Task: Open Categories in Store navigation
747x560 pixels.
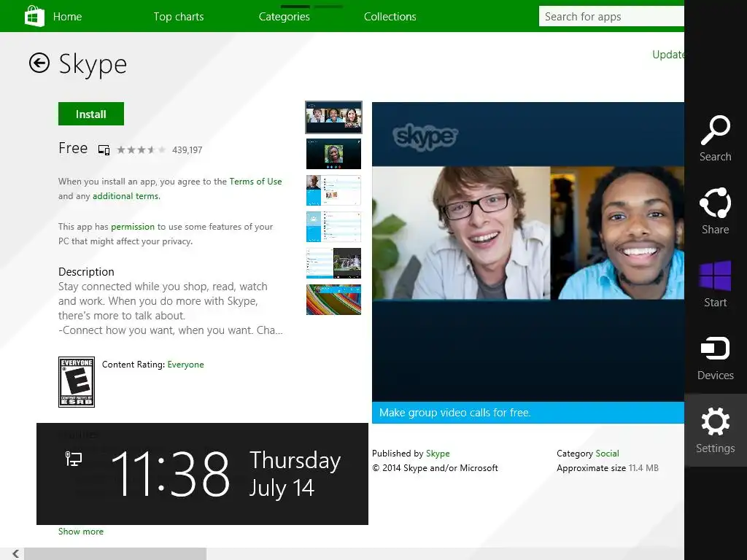Action: 284,17
